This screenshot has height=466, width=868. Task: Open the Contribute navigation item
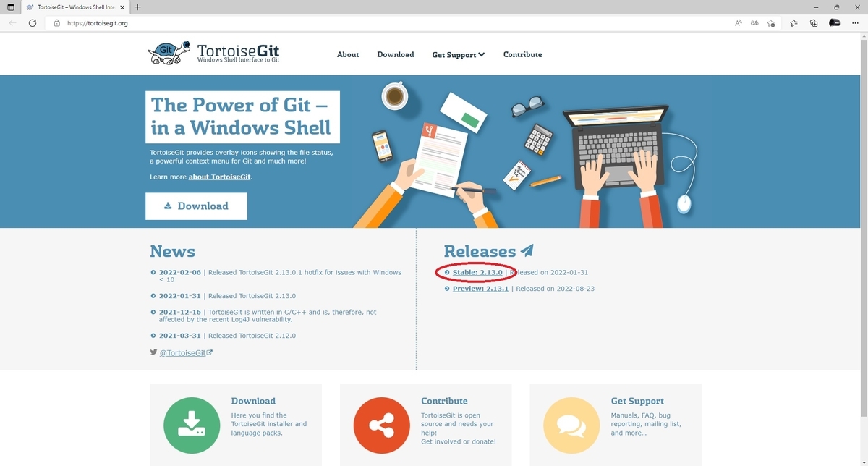click(522, 54)
